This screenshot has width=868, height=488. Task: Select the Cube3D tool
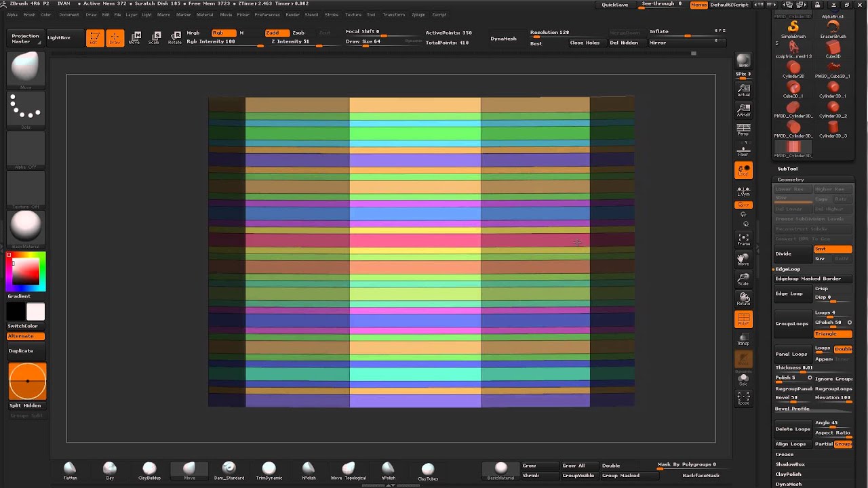833,49
